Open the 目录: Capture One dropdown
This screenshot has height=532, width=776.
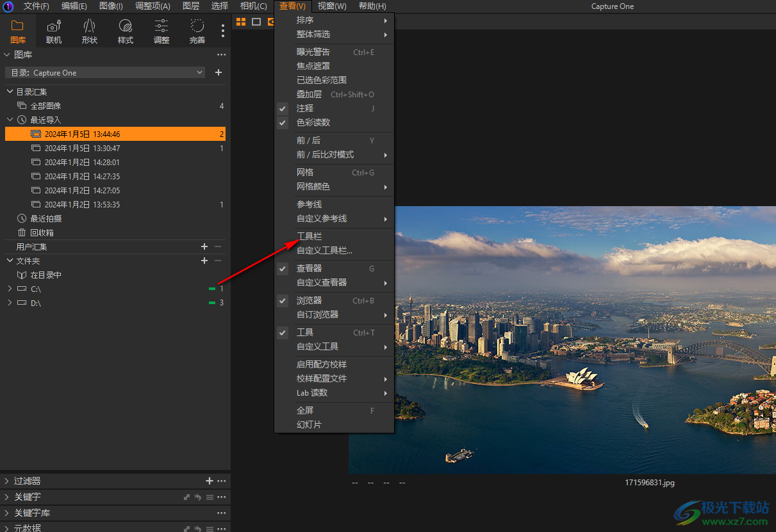coord(104,73)
